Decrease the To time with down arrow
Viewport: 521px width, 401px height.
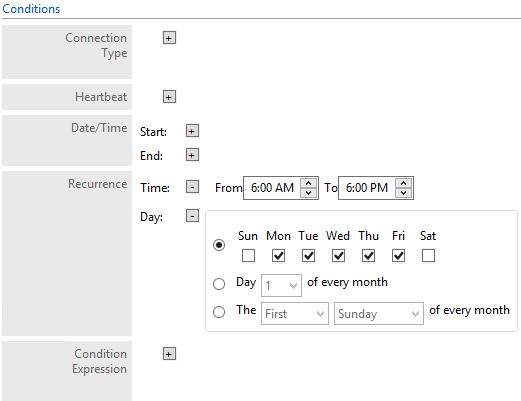point(403,193)
